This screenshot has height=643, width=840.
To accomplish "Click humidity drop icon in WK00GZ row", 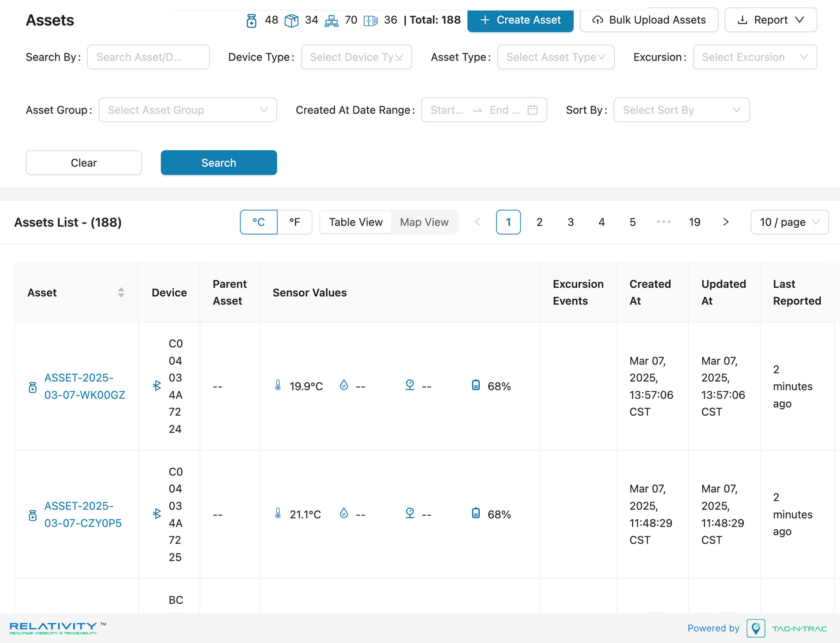I will (344, 385).
